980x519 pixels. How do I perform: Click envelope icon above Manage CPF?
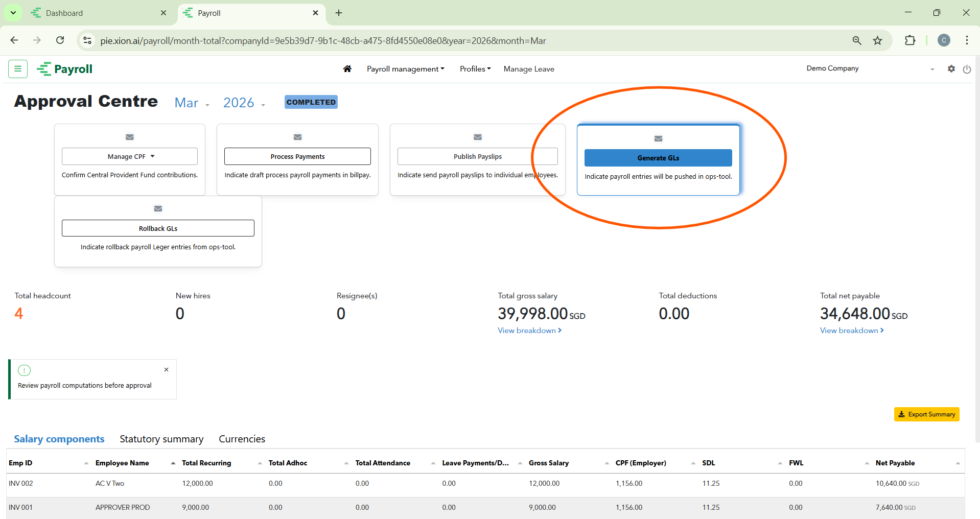click(130, 137)
